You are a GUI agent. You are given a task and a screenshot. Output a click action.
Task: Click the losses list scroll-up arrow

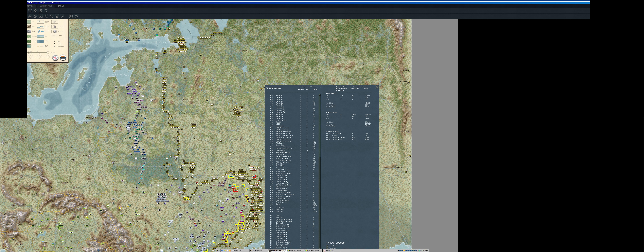tap(320, 95)
